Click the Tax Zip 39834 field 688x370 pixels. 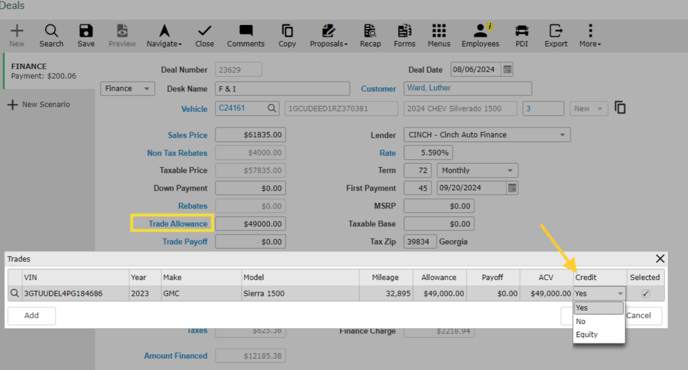point(420,242)
